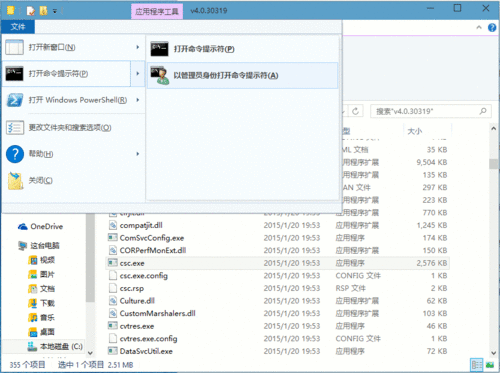The image size is (500, 373).
Task: Open the 桌面 folder in navigation pane
Action: click(x=47, y=332)
